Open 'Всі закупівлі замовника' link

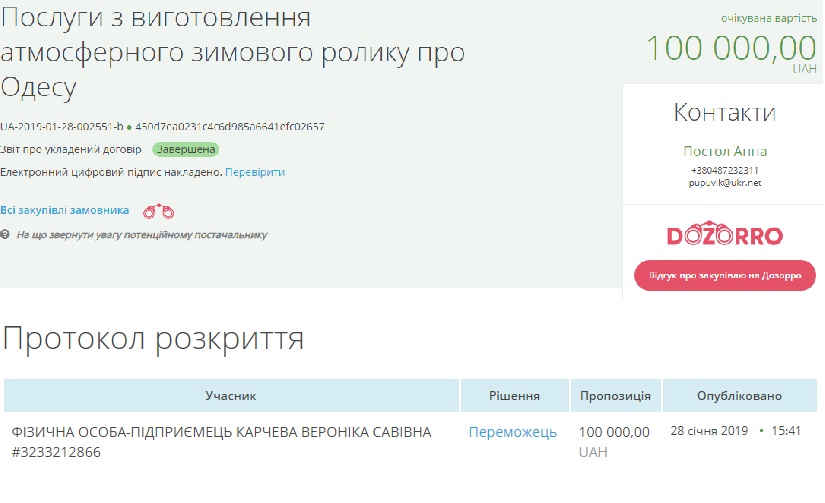pos(65,211)
